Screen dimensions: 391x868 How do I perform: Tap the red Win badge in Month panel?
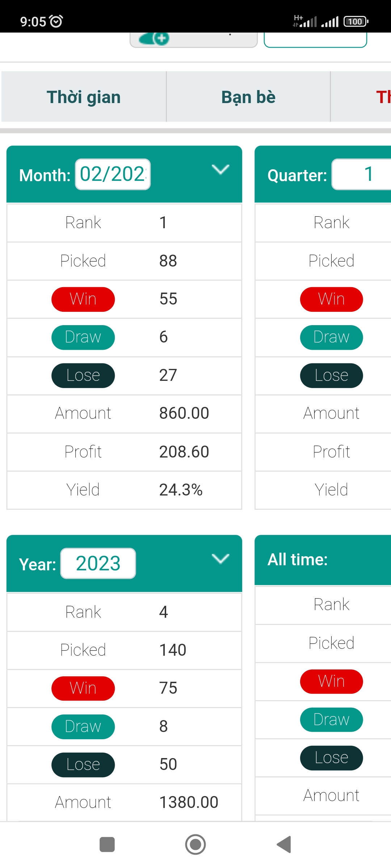(83, 299)
